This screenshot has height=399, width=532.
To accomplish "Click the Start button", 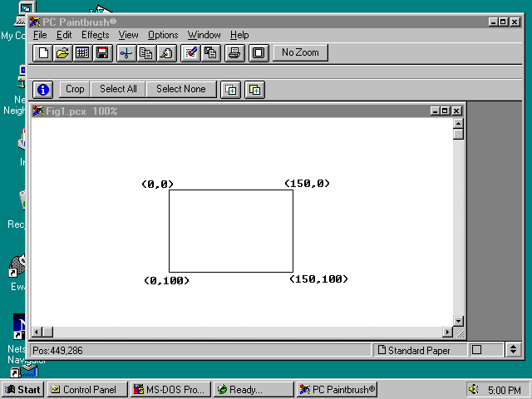I will [22, 390].
